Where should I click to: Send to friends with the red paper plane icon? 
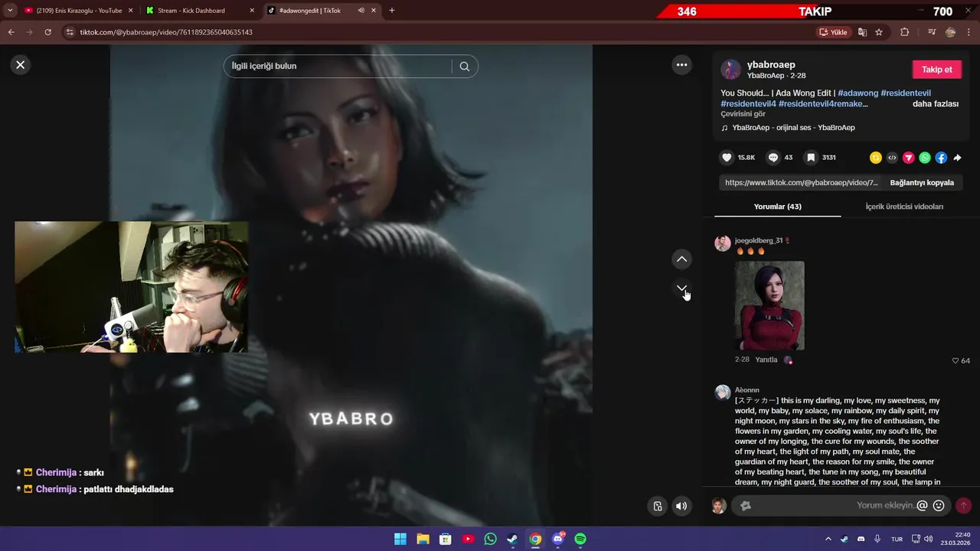click(x=909, y=158)
